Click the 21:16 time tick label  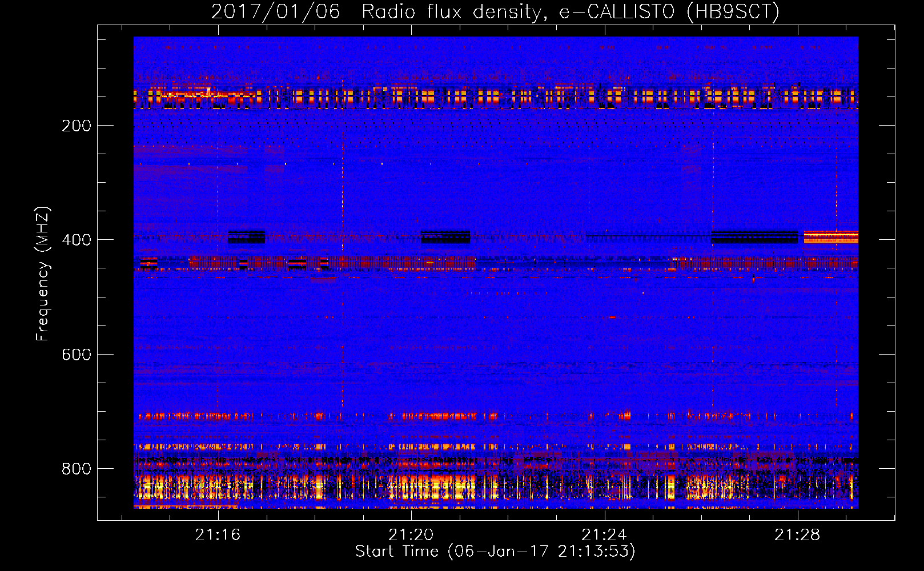218,535
